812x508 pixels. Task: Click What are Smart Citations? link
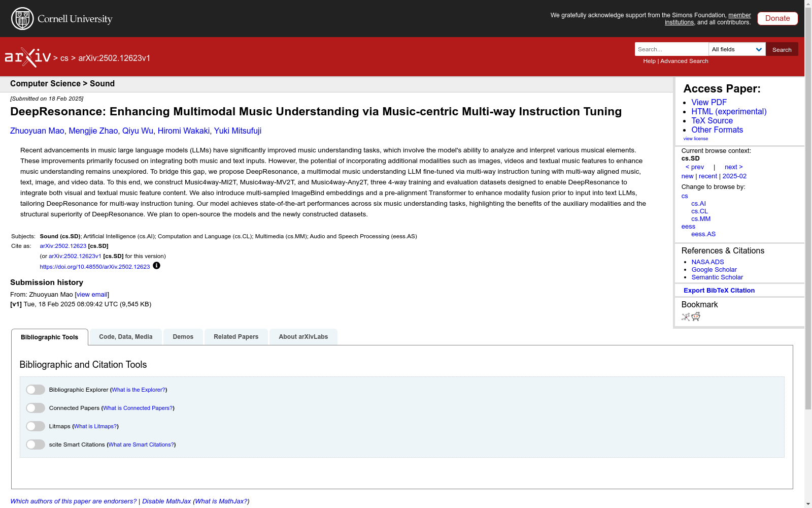(x=141, y=444)
